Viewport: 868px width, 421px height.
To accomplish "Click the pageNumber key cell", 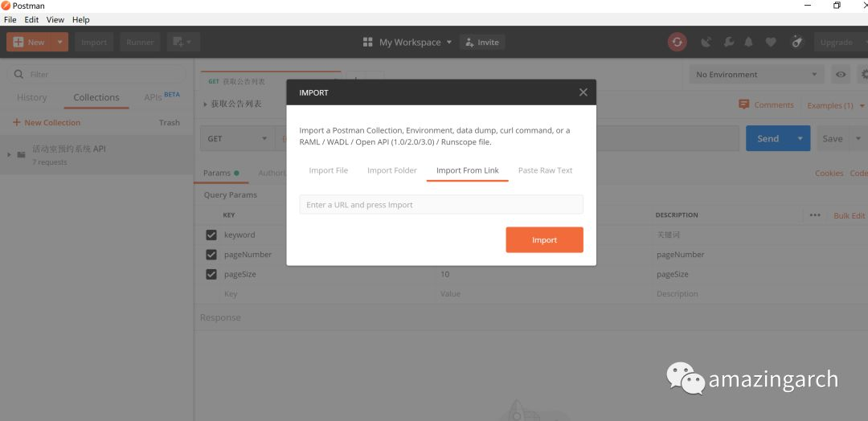I will (248, 255).
